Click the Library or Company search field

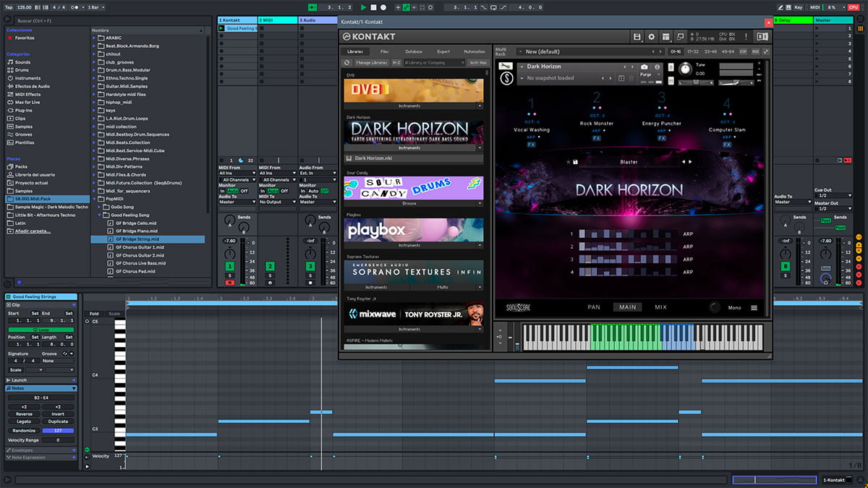(433, 63)
